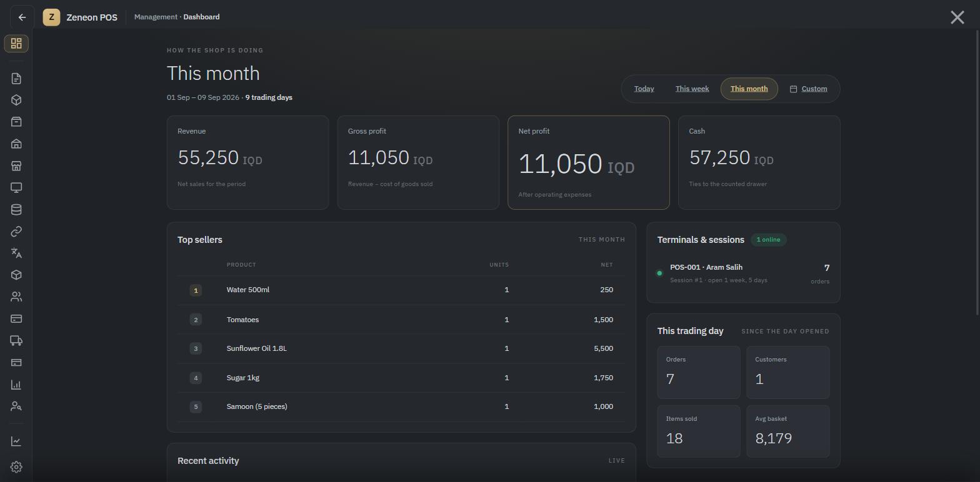
Task: Select the Today period tab
Action: point(644,89)
